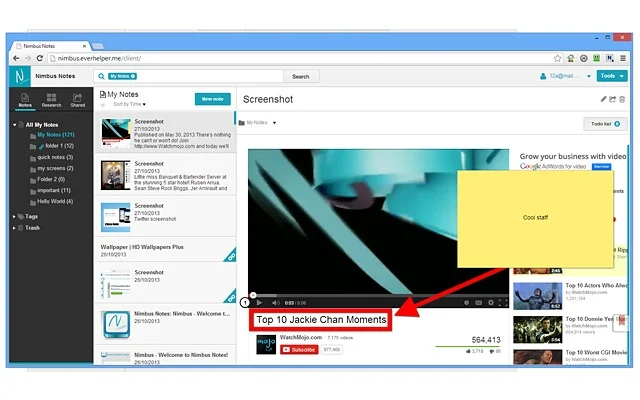Click the WatchMojo channel avatar
Screen dimensions: 640x400
[266, 344]
